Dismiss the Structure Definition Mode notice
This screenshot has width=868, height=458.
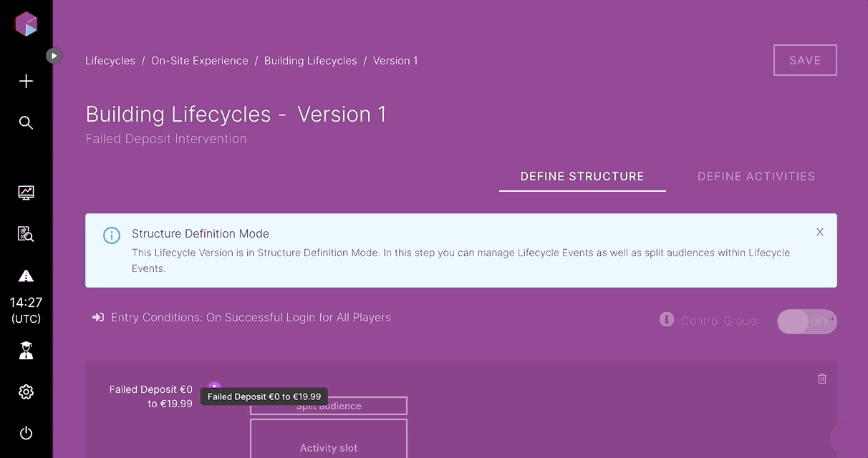(819, 232)
